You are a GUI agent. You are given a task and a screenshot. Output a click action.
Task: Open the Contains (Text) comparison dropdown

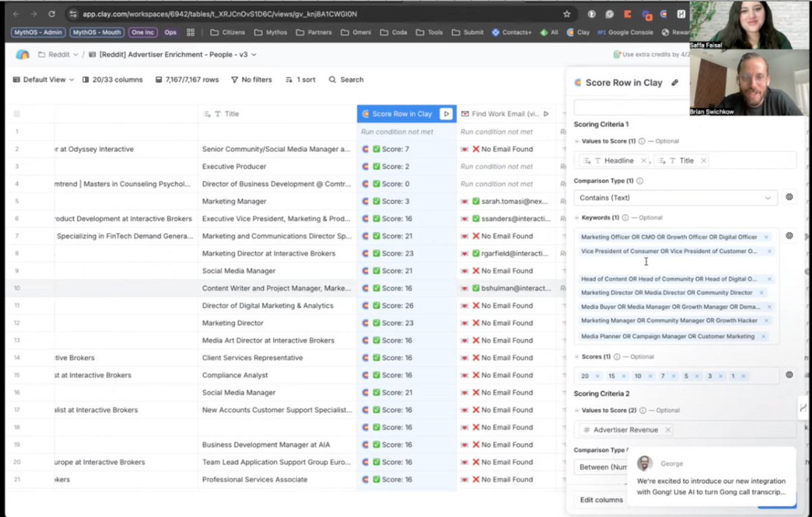tap(676, 198)
